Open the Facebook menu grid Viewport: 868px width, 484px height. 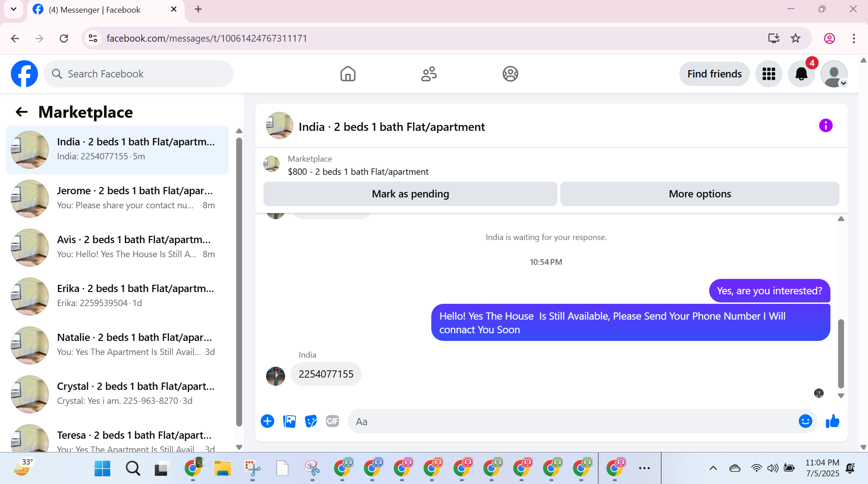[768, 74]
